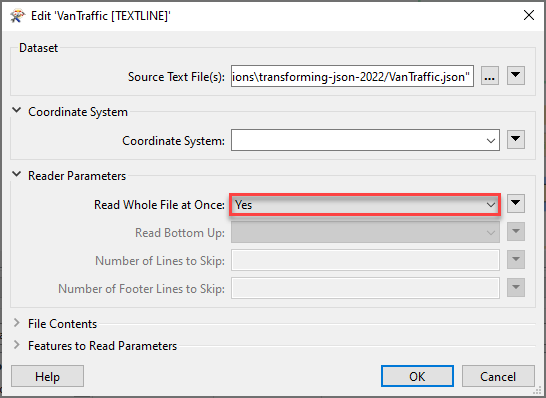The image size is (546, 398).
Task: Click the Cancel button
Action: click(x=498, y=376)
